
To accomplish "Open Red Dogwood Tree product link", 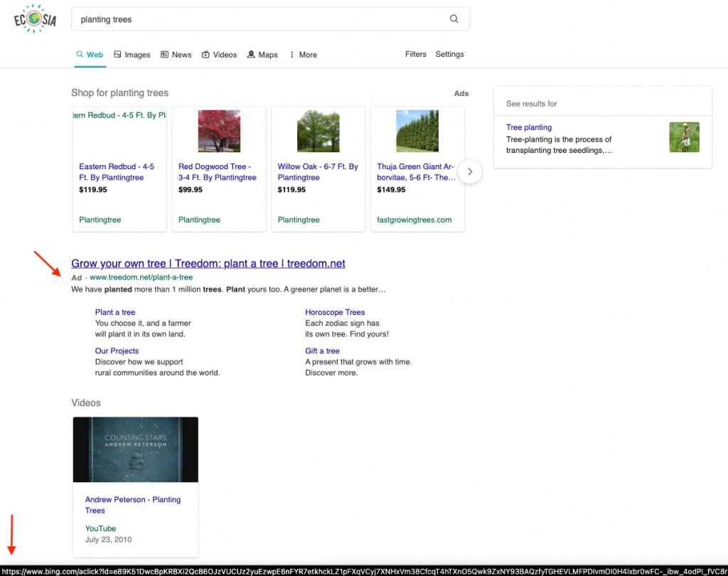I will click(218, 172).
